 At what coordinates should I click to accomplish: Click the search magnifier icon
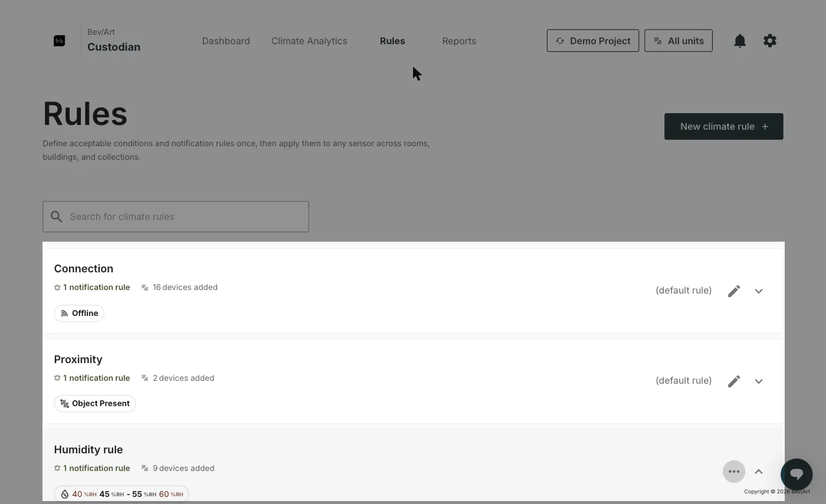click(56, 216)
